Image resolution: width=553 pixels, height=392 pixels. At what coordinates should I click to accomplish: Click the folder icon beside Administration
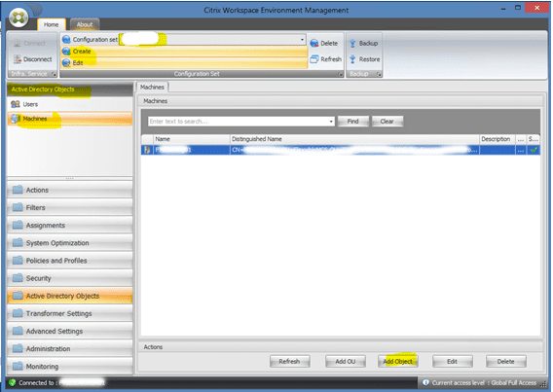(x=18, y=348)
